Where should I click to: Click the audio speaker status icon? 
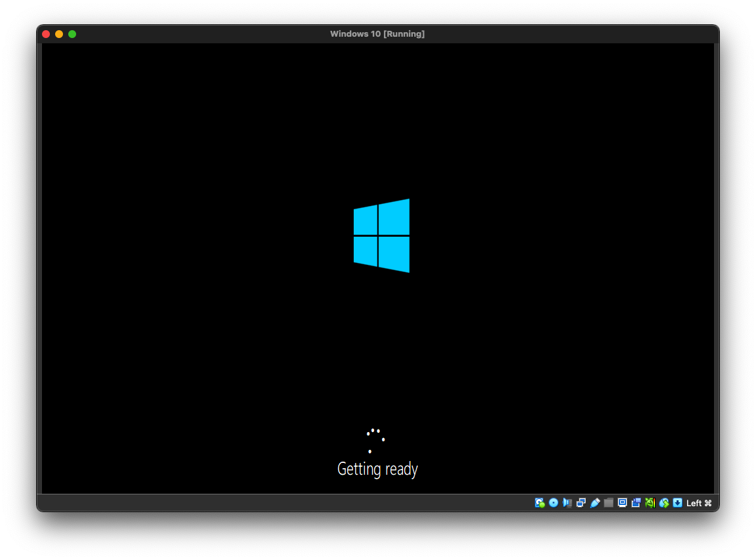coord(567,503)
